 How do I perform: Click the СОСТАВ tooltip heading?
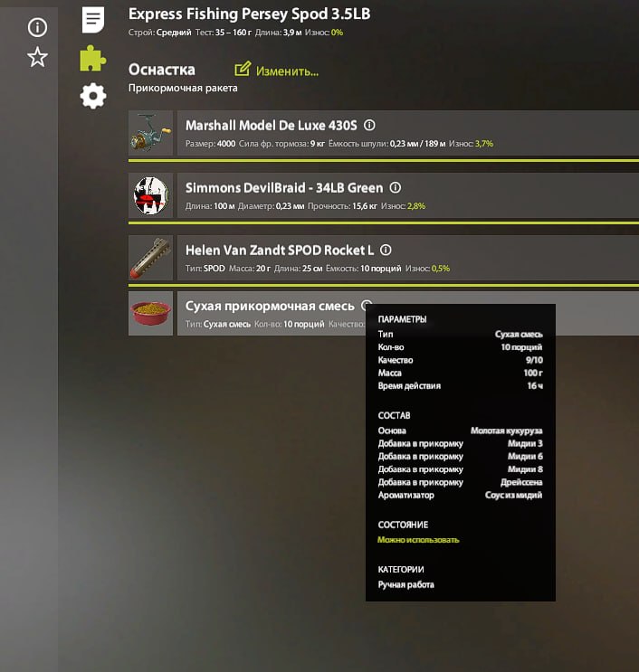click(394, 416)
